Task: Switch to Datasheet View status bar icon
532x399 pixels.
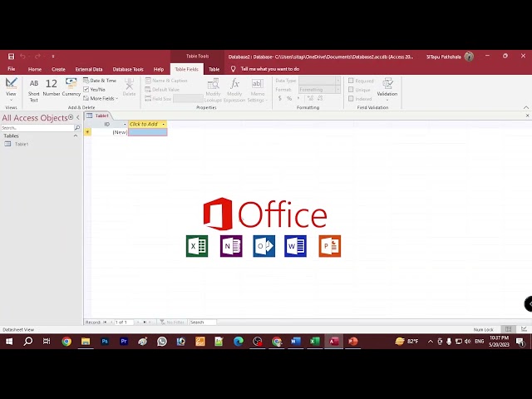Action: [x=508, y=329]
